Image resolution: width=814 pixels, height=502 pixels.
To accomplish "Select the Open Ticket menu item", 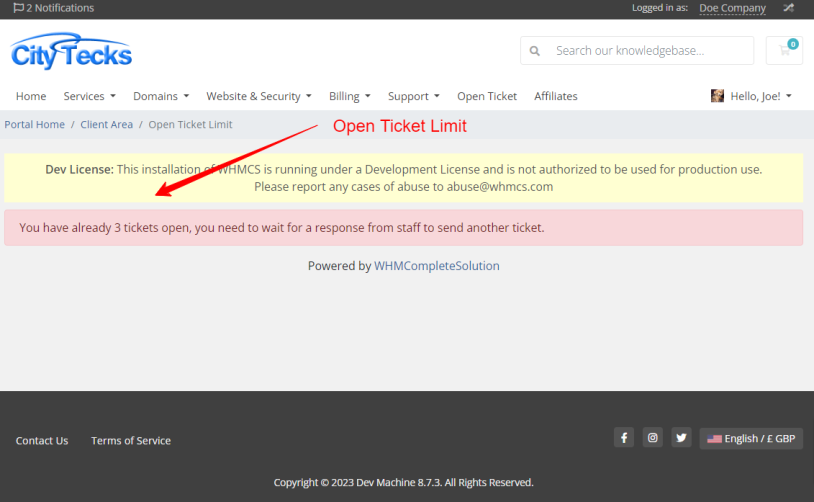I will [487, 96].
